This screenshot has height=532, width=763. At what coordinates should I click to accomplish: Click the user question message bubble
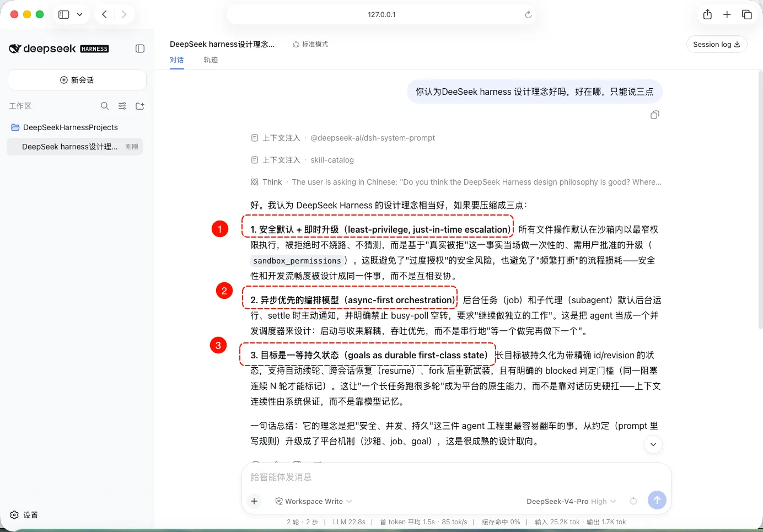534,92
